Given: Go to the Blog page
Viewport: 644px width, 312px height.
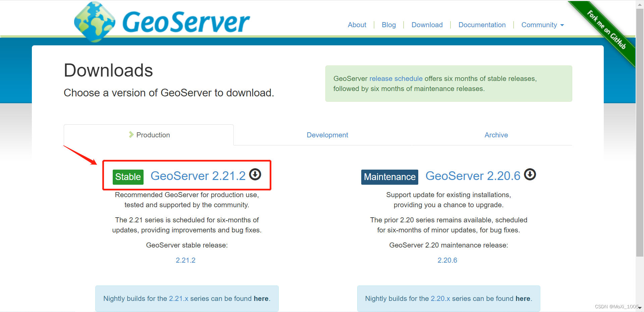Looking at the screenshot, I should point(389,25).
